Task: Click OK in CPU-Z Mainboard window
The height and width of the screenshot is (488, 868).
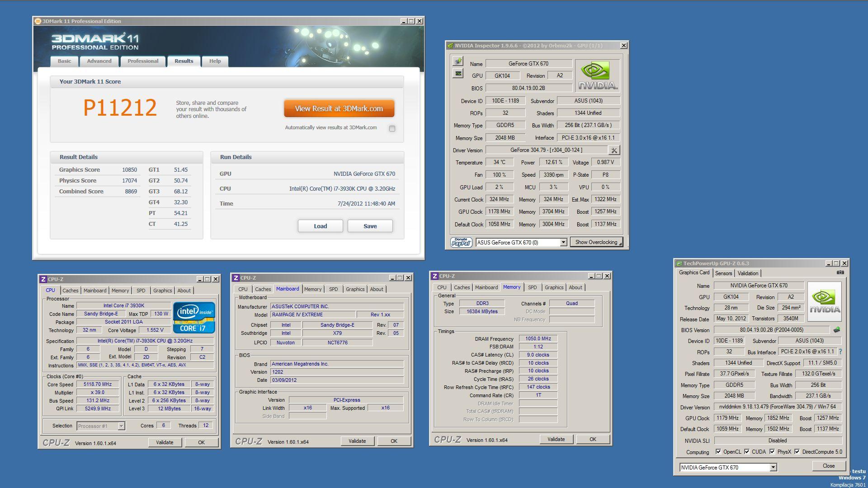Action: tap(394, 441)
